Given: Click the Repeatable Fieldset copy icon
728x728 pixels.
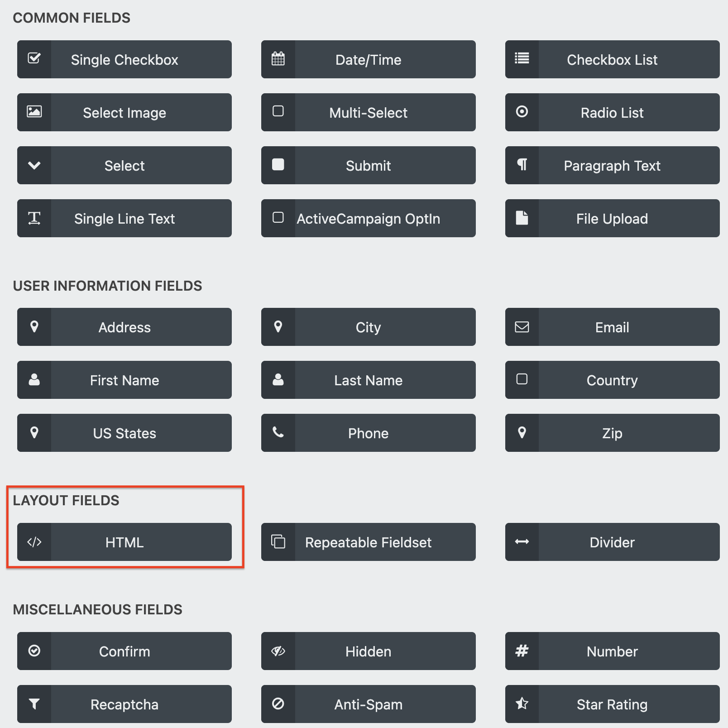Looking at the screenshot, I should pyautogui.click(x=278, y=542).
